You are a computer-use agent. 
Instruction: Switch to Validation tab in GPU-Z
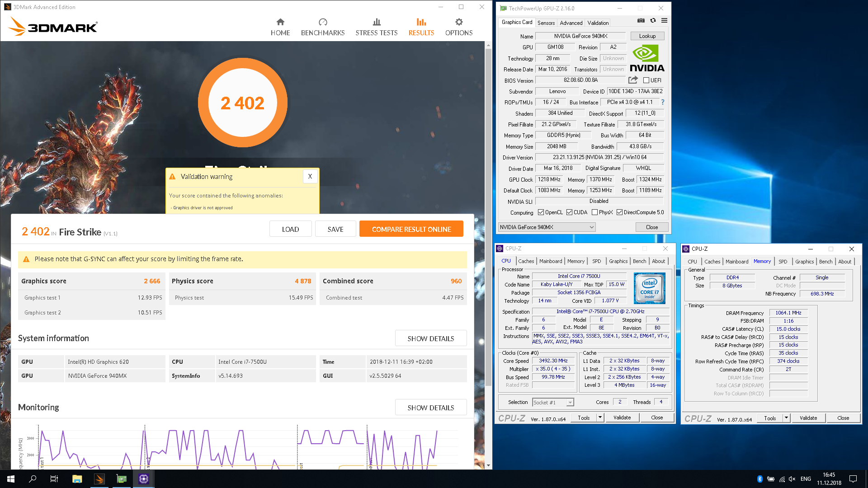598,23
